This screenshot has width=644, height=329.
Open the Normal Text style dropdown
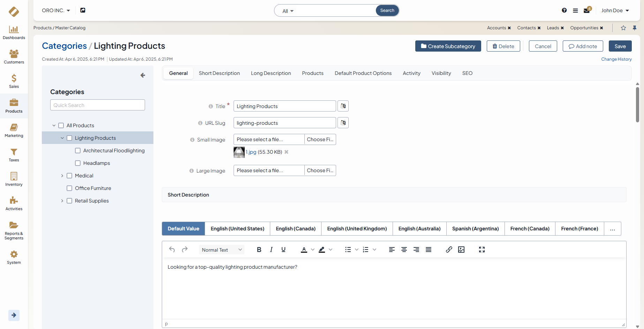(221, 250)
